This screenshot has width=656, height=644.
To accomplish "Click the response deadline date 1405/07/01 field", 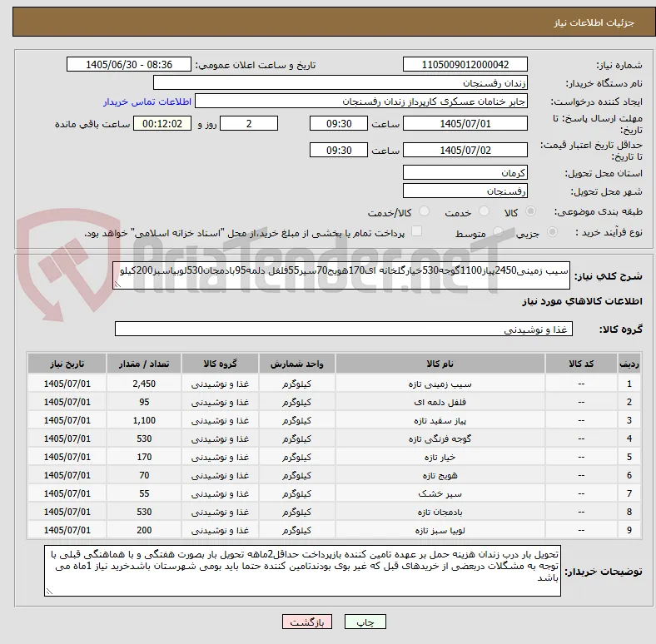I will point(465,124).
